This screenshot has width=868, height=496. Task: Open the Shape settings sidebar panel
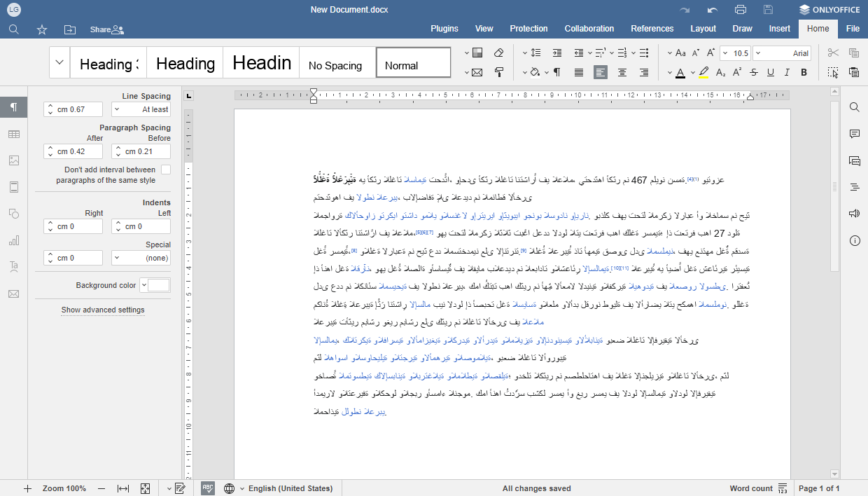coord(14,214)
